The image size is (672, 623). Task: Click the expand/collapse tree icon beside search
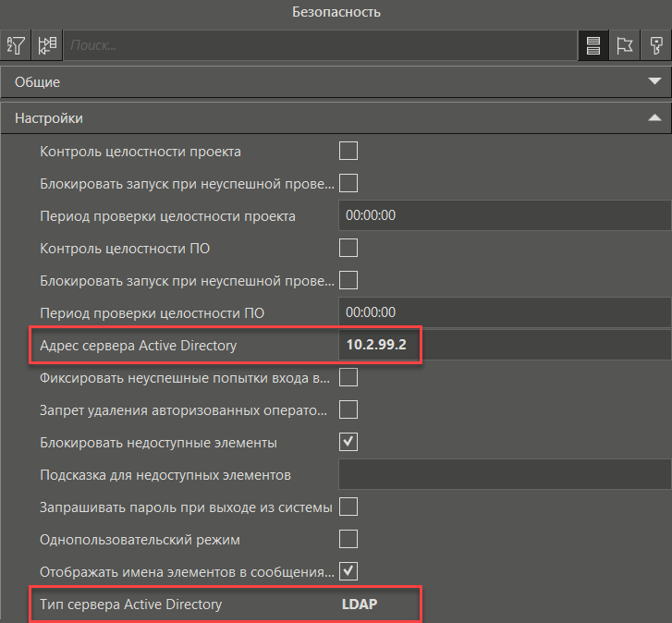point(46,44)
